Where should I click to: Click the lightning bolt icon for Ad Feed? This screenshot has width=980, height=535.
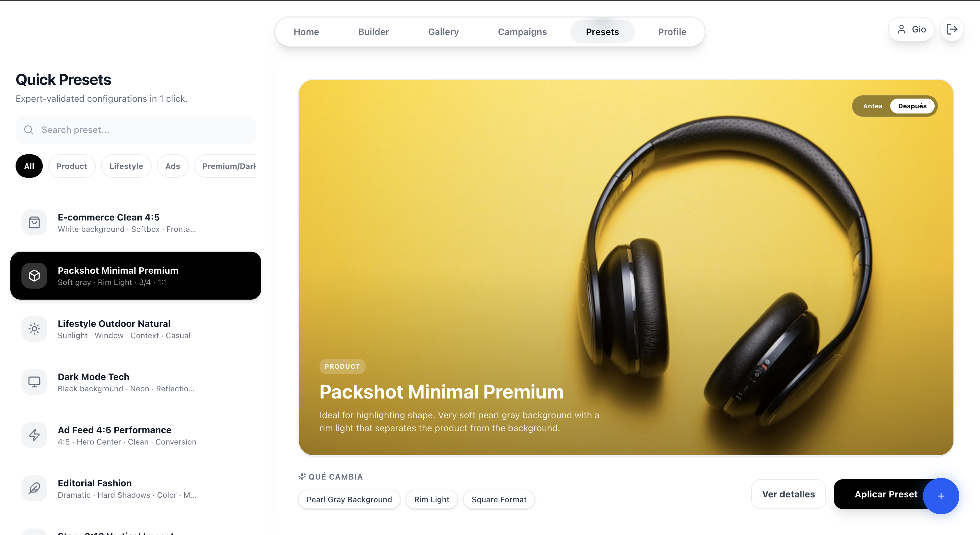34,435
